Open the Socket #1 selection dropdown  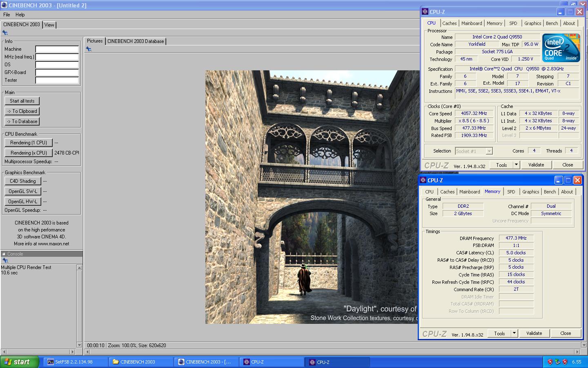click(x=474, y=151)
